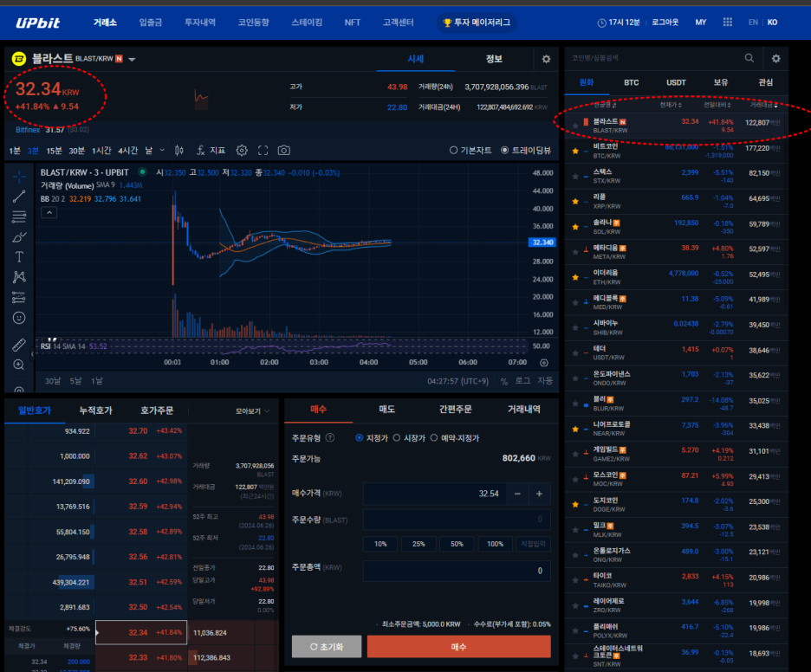
Task: Sort the list by 한글명 column
Action: click(x=605, y=105)
